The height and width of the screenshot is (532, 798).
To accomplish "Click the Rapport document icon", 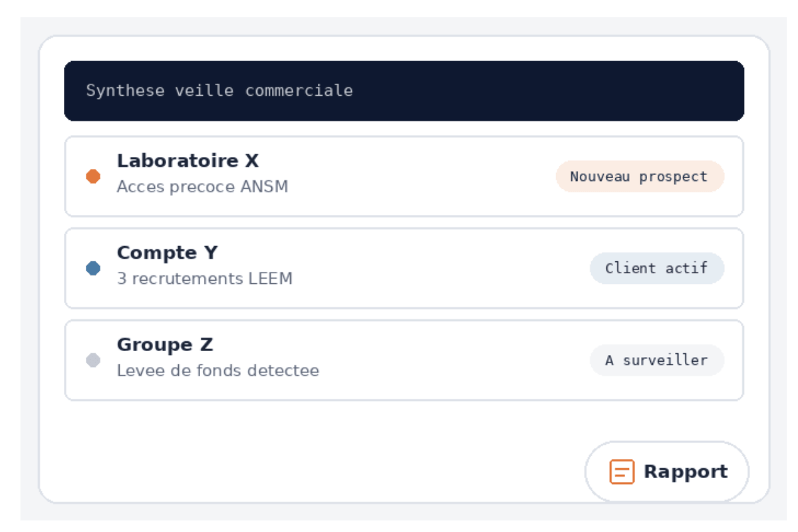I will pyautogui.click(x=622, y=471).
